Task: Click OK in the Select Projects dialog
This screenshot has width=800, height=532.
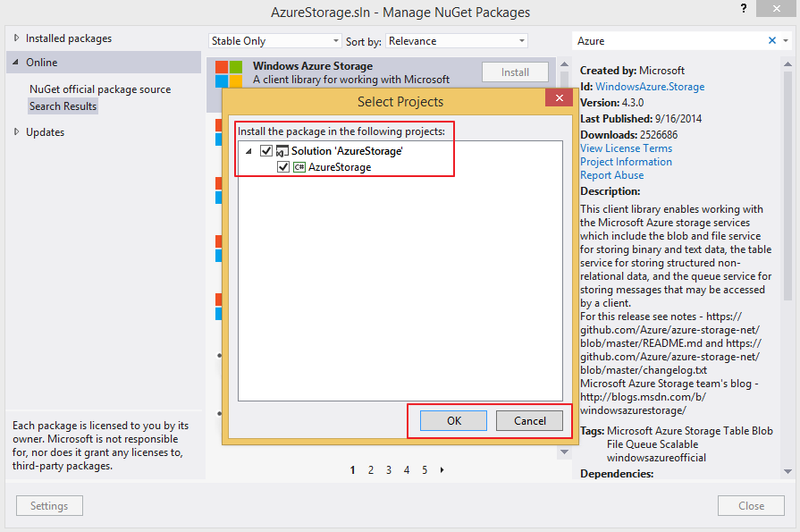Action: click(x=452, y=420)
